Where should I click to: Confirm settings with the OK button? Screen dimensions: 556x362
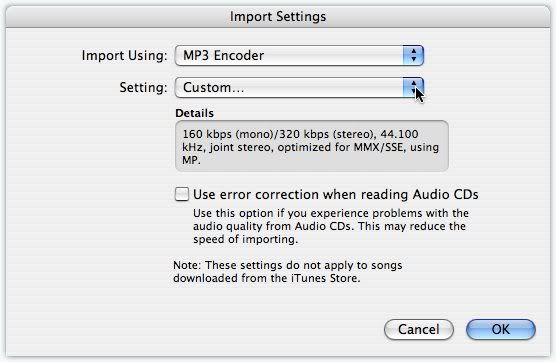(501, 329)
